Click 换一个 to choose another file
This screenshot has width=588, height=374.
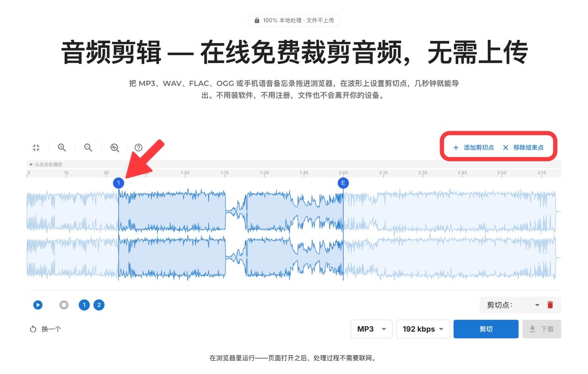point(45,329)
